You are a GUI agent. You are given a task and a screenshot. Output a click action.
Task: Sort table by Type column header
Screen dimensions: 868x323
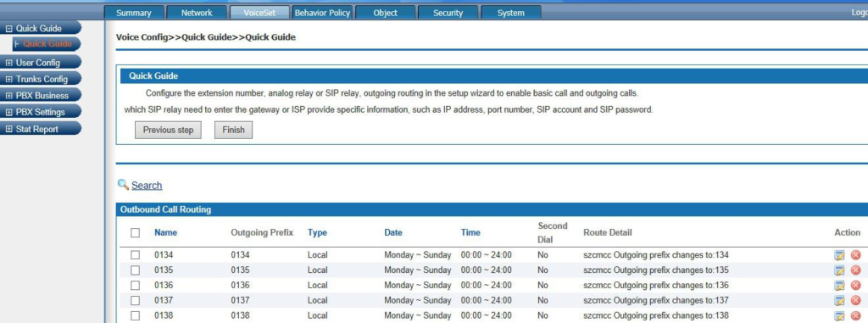317,232
